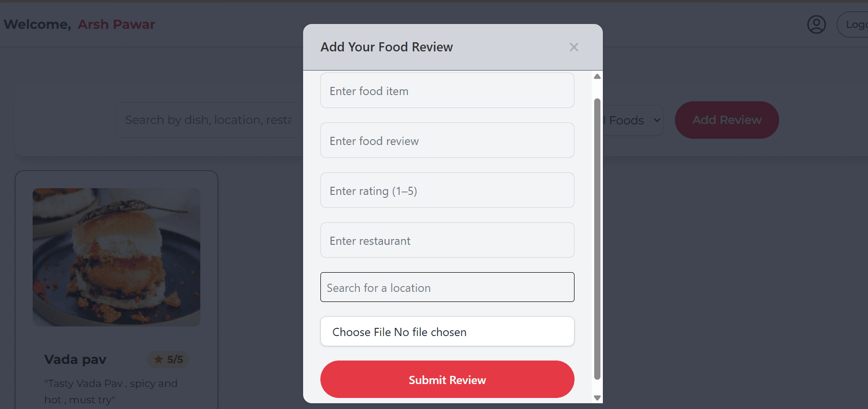
Task: Click the search by dish input
Action: (208, 120)
